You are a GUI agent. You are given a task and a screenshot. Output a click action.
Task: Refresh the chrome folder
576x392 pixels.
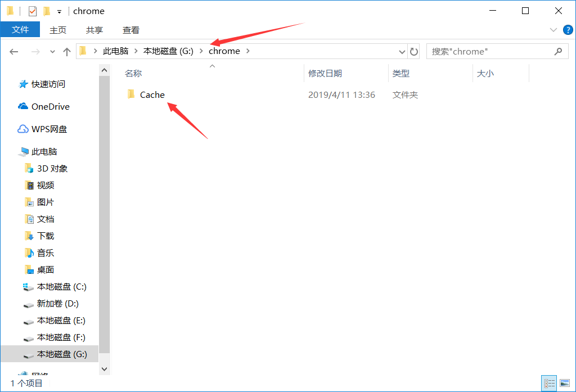click(x=414, y=52)
